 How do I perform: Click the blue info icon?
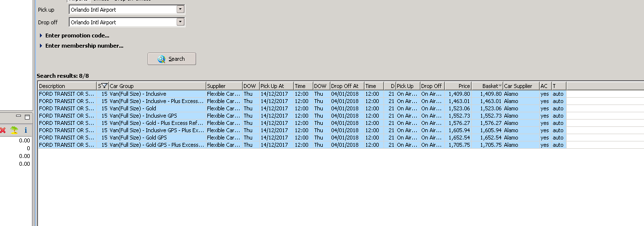[25, 130]
